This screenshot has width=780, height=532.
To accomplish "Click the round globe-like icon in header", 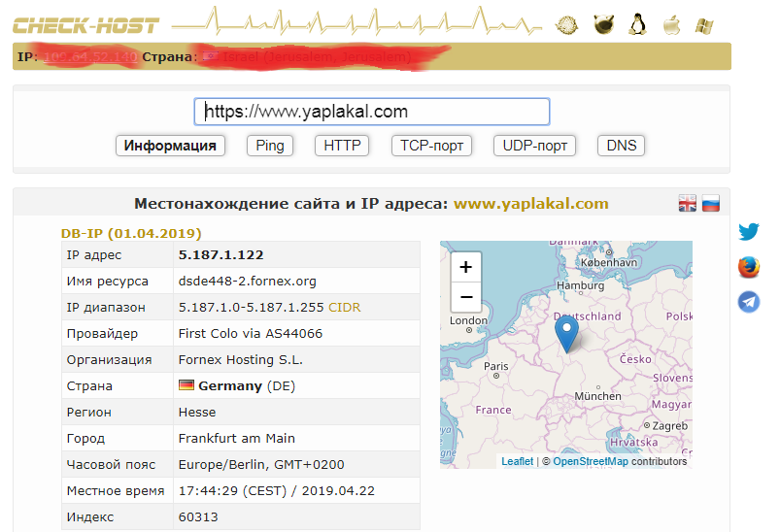I will coord(567,25).
